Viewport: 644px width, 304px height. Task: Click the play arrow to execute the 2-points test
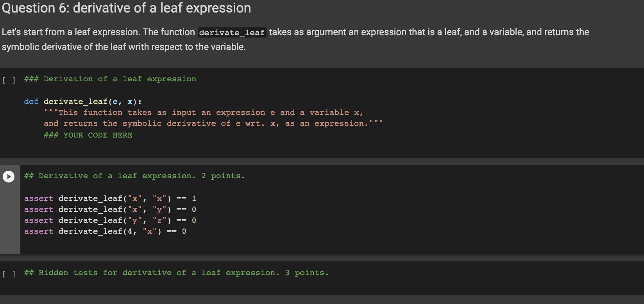pos(9,176)
